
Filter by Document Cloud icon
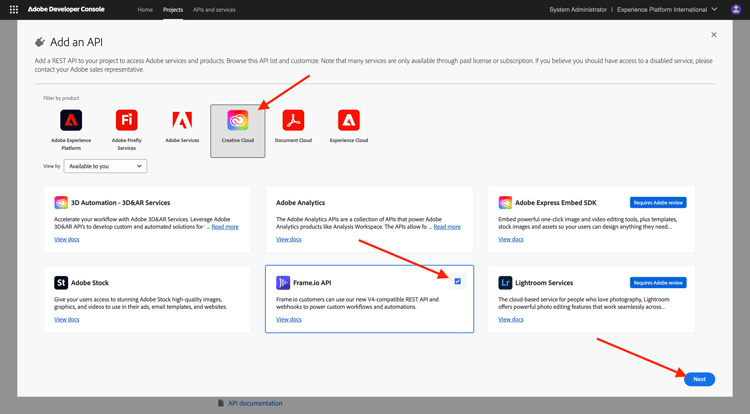(293, 120)
